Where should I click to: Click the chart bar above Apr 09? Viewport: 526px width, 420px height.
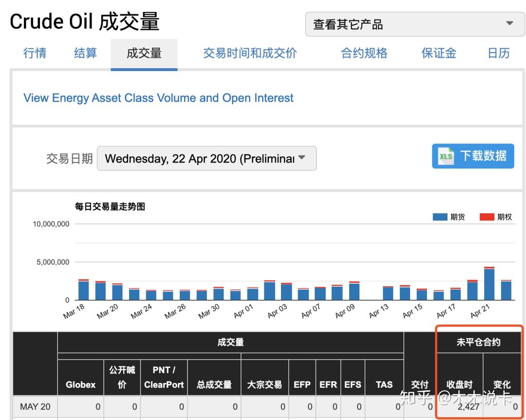tap(354, 291)
